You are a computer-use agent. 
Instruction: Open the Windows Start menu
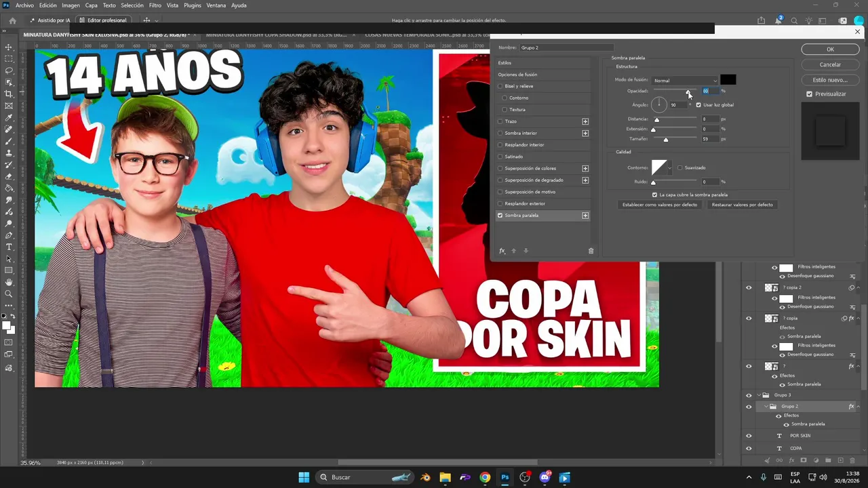pyautogui.click(x=304, y=477)
